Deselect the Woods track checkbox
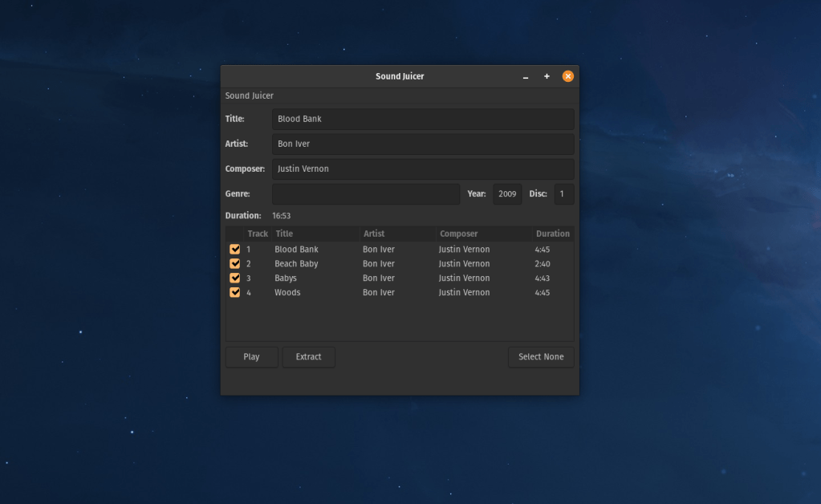 click(x=234, y=293)
